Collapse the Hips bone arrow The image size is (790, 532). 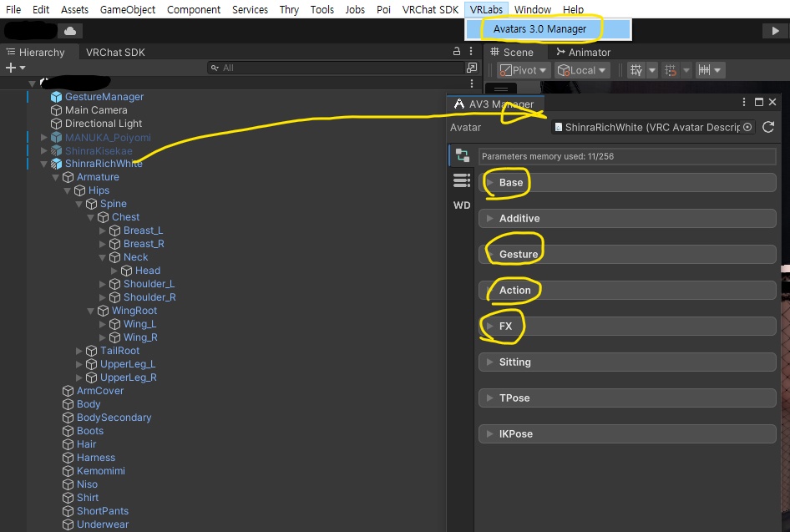pyautogui.click(x=67, y=190)
